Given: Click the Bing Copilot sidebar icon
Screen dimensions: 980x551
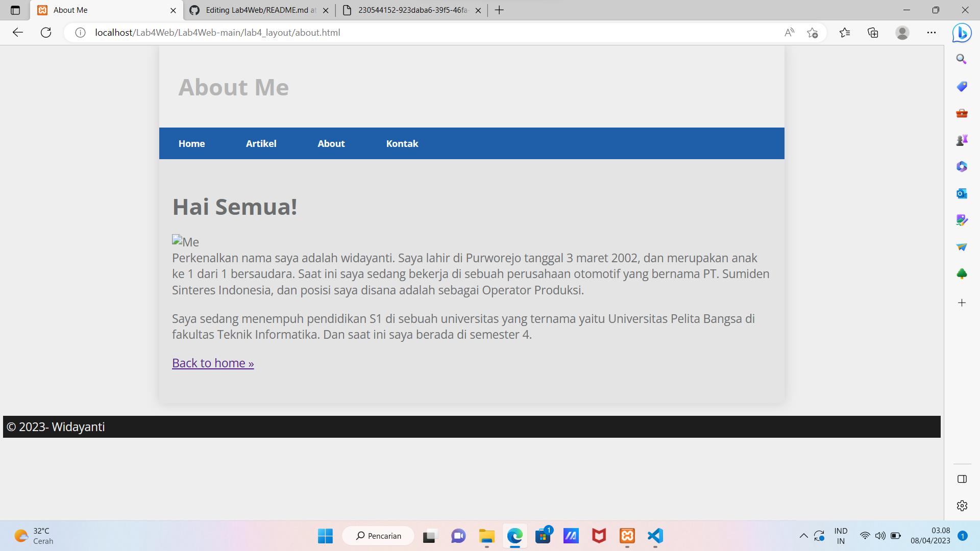Looking at the screenshot, I should [962, 33].
